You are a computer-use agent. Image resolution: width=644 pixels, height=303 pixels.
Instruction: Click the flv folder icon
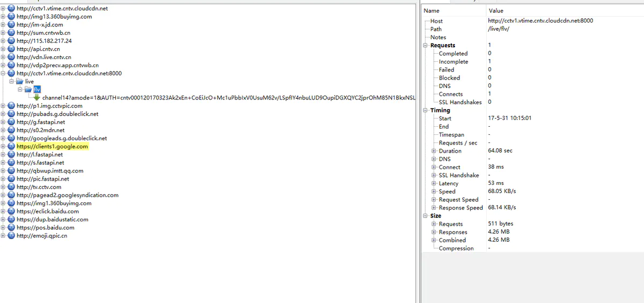28,89
